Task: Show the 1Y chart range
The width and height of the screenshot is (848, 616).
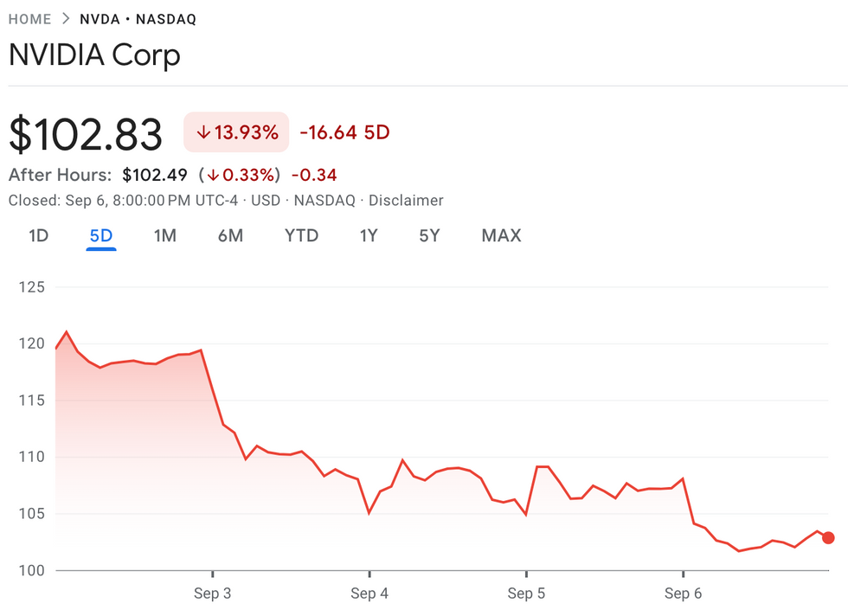Action: [x=369, y=235]
